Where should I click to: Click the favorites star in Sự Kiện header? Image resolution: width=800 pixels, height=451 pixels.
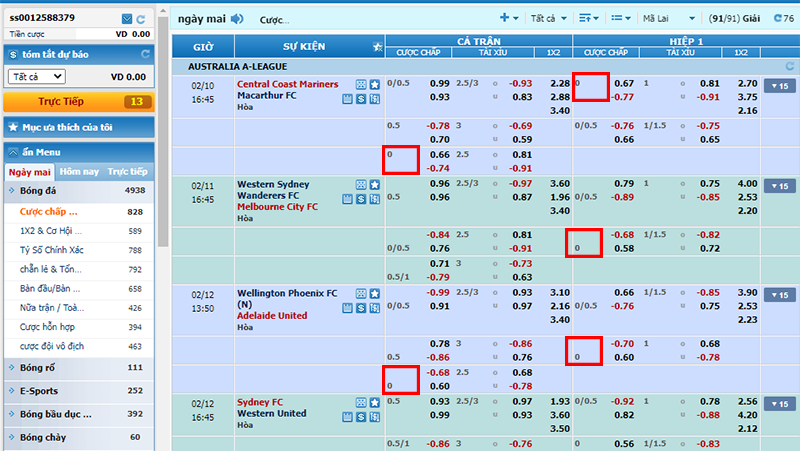[x=376, y=46]
